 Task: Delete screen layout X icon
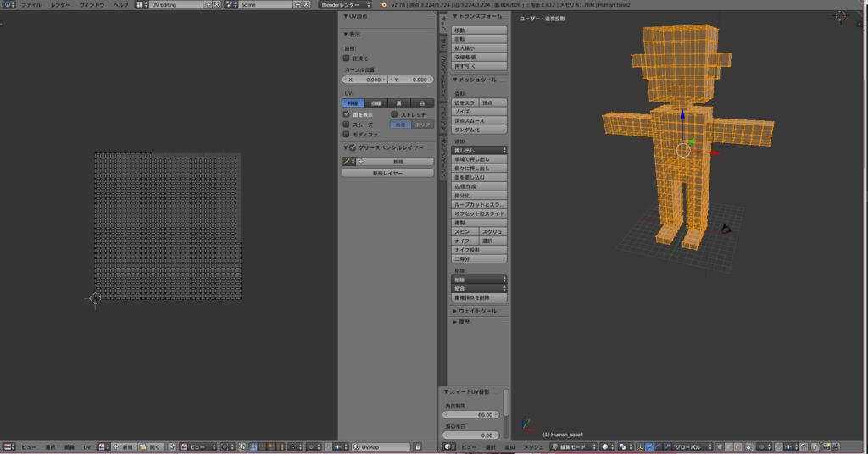(x=216, y=4)
